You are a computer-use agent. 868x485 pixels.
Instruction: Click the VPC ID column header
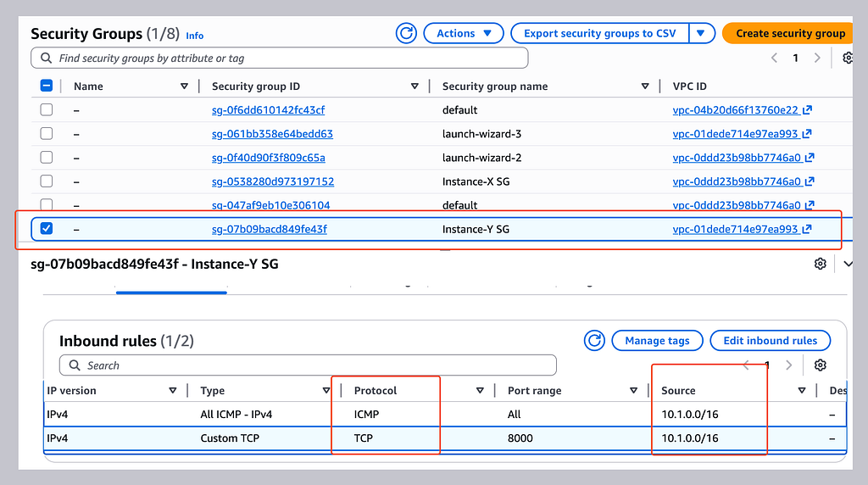(689, 86)
